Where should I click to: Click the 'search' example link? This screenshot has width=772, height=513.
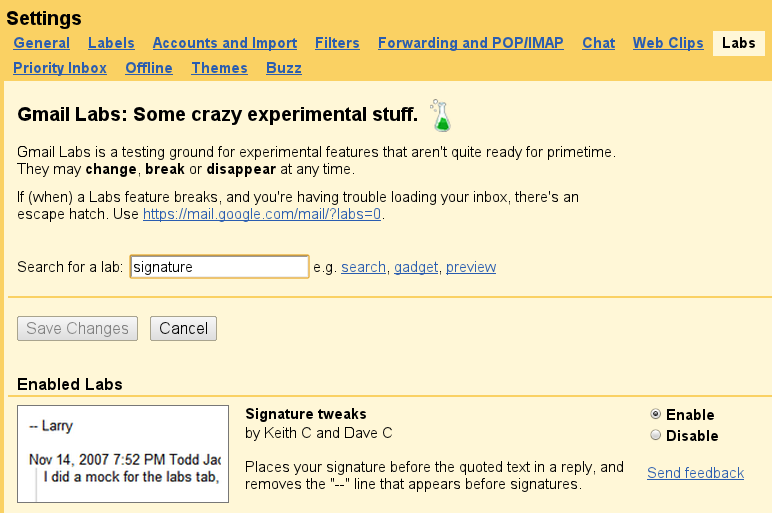click(363, 267)
